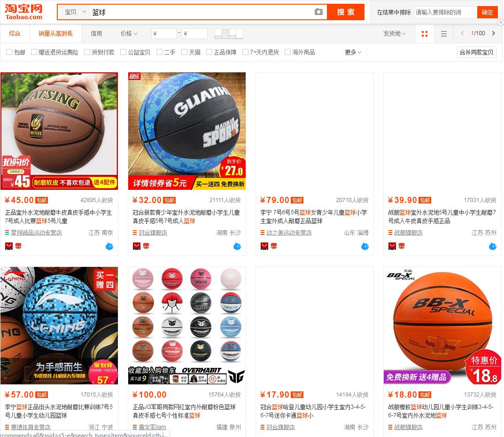Open the 动之美运动专营店 shop link
The image size is (504, 437).
pyautogui.click(x=289, y=233)
